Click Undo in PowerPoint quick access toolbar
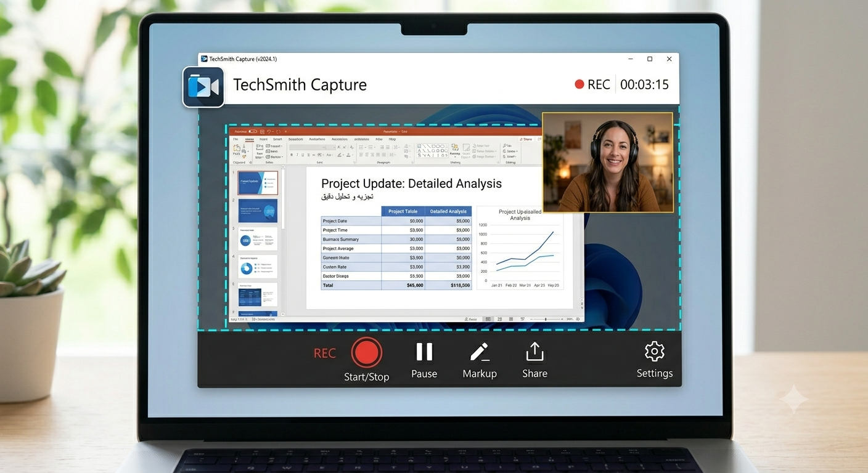868x473 pixels. tap(269, 132)
